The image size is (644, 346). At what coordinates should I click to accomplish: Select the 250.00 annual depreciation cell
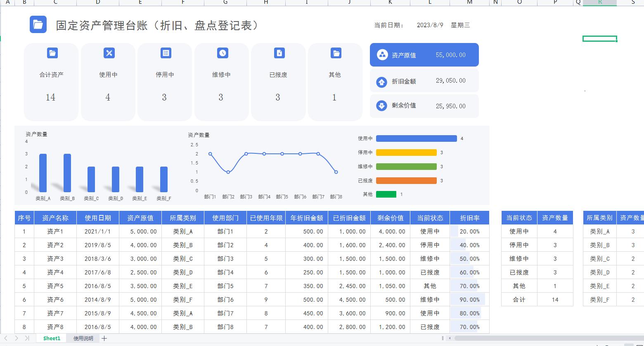pos(307,272)
